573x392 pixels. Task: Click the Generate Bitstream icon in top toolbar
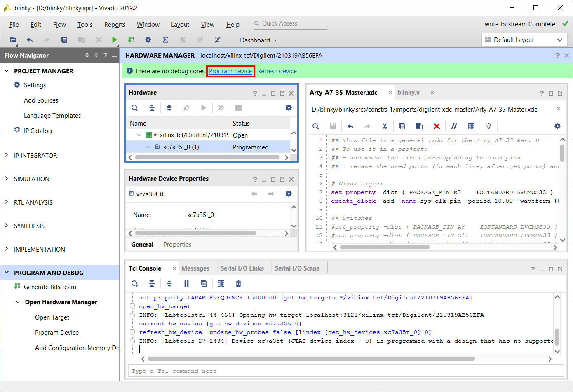131,40
